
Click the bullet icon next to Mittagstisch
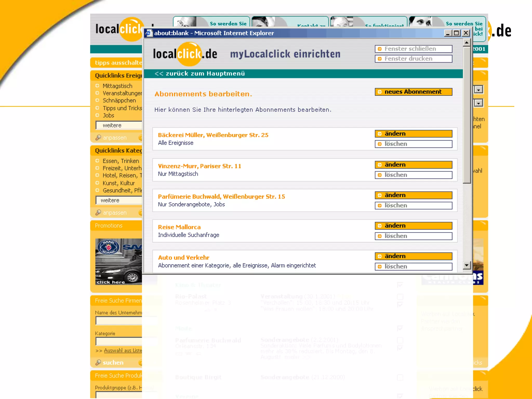click(97, 86)
